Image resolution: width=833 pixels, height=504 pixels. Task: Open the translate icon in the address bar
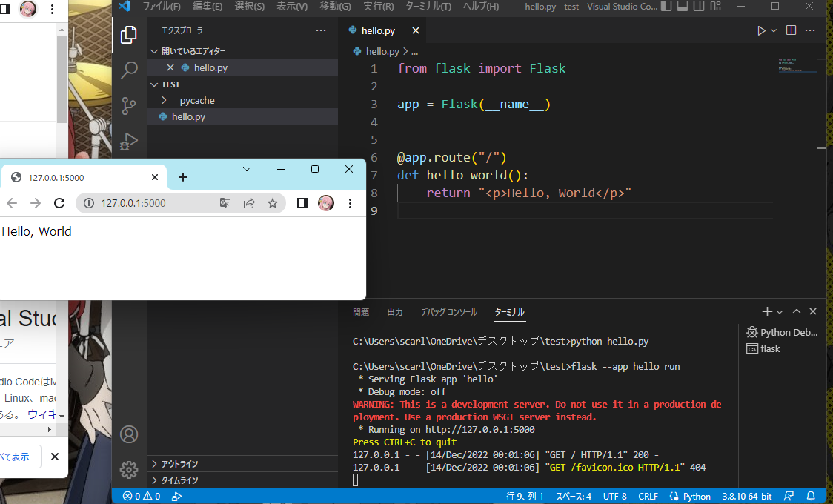pyautogui.click(x=225, y=202)
